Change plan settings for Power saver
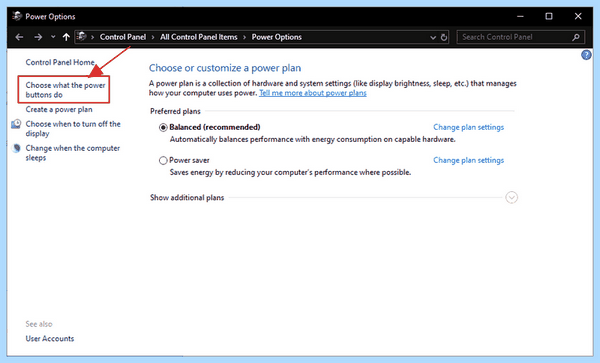The width and height of the screenshot is (600, 363). pos(468,160)
